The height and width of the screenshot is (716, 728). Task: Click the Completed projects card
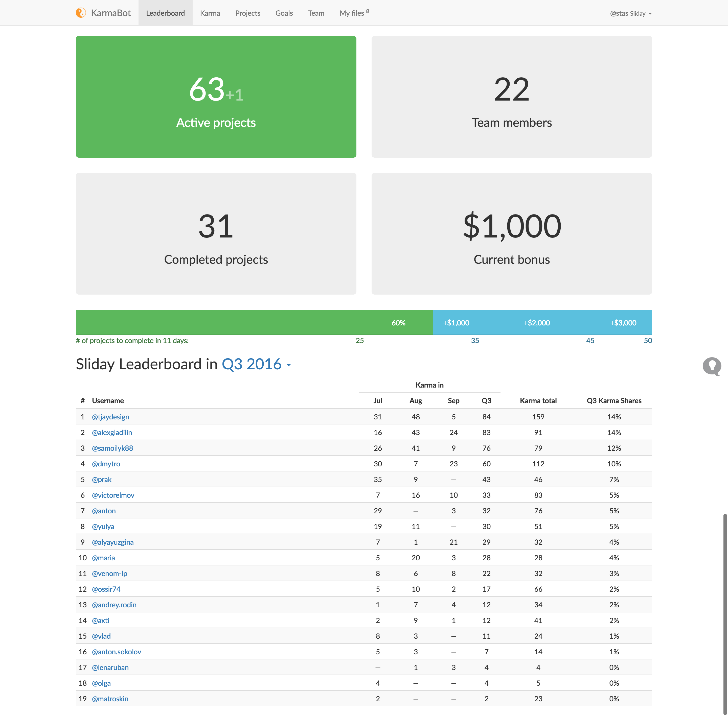click(216, 233)
